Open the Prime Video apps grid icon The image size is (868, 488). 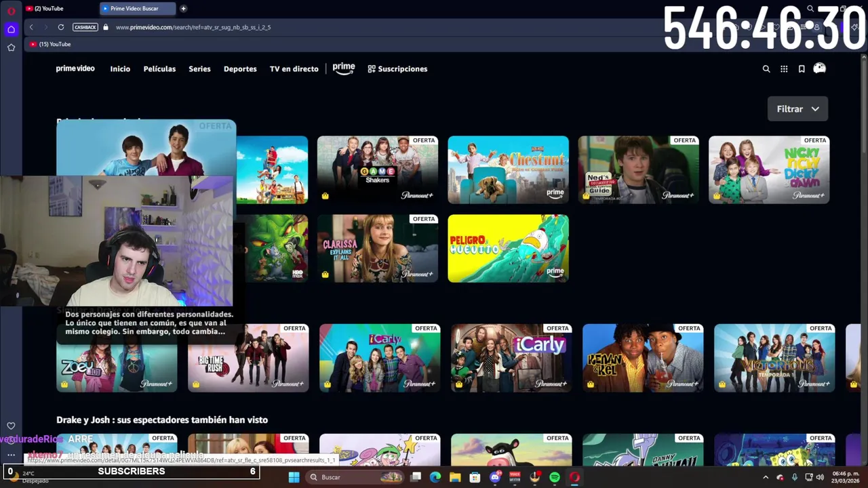tap(784, 68)
